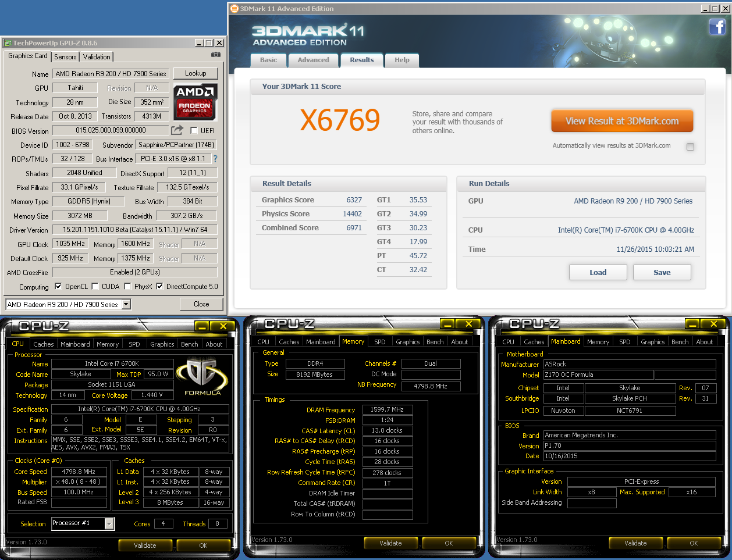Click the GPU-Z title bar app icon
This screenshot has width=732, height=560.
(8, 43)
